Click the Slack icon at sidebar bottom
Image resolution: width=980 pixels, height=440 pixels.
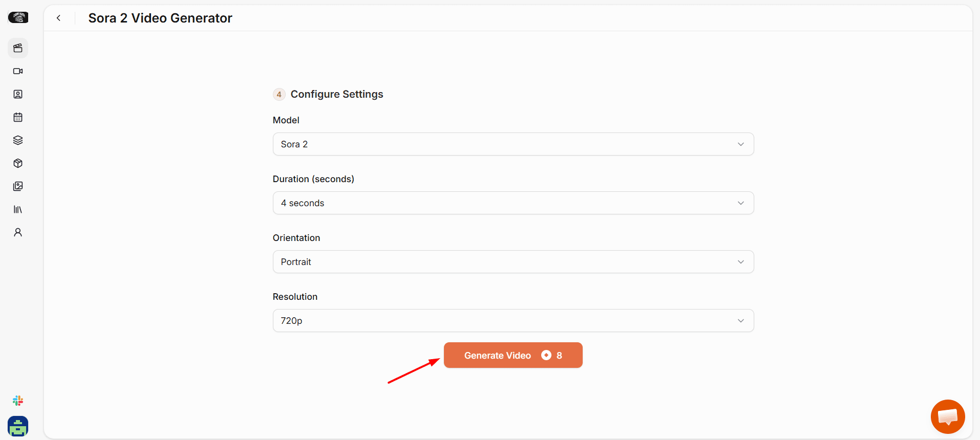(18, 401)
